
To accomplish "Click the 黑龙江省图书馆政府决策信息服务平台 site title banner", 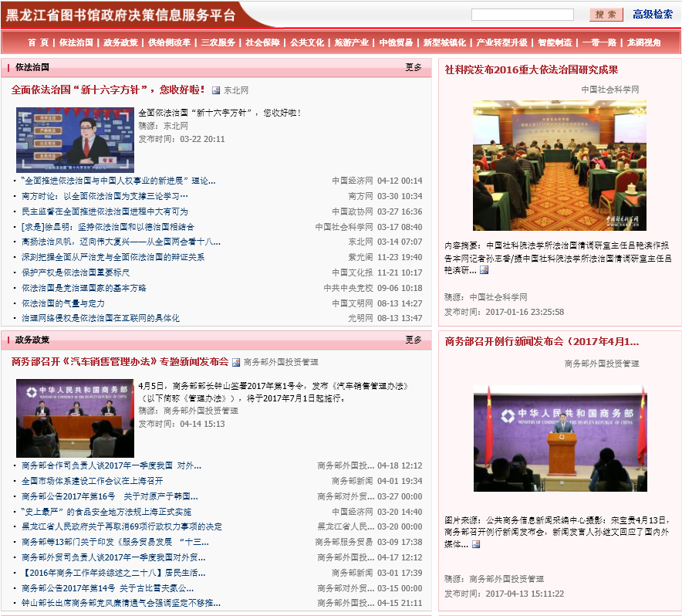I will [x=120, y=15].
